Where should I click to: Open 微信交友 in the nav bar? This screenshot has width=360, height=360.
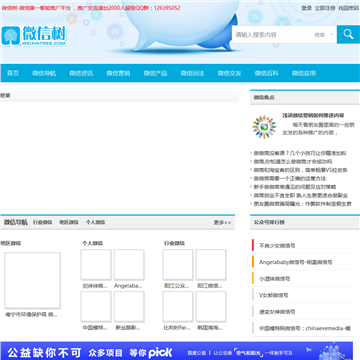coord(229,73)
